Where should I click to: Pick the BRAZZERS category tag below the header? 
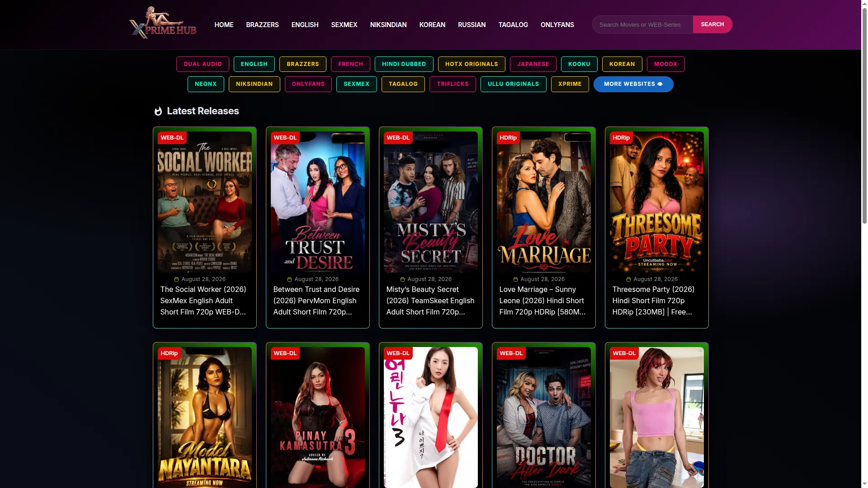pyautogui.click(x=303, y=64)
